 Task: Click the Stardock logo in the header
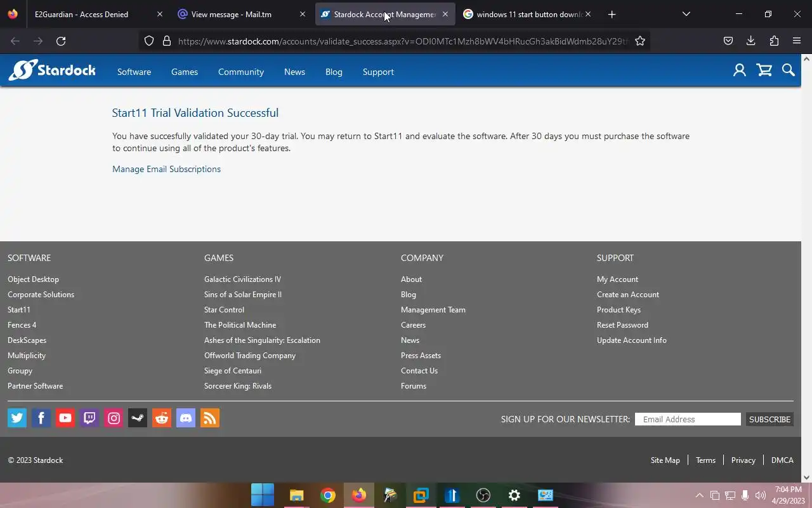pyautogui.click(x=52, y=70)
